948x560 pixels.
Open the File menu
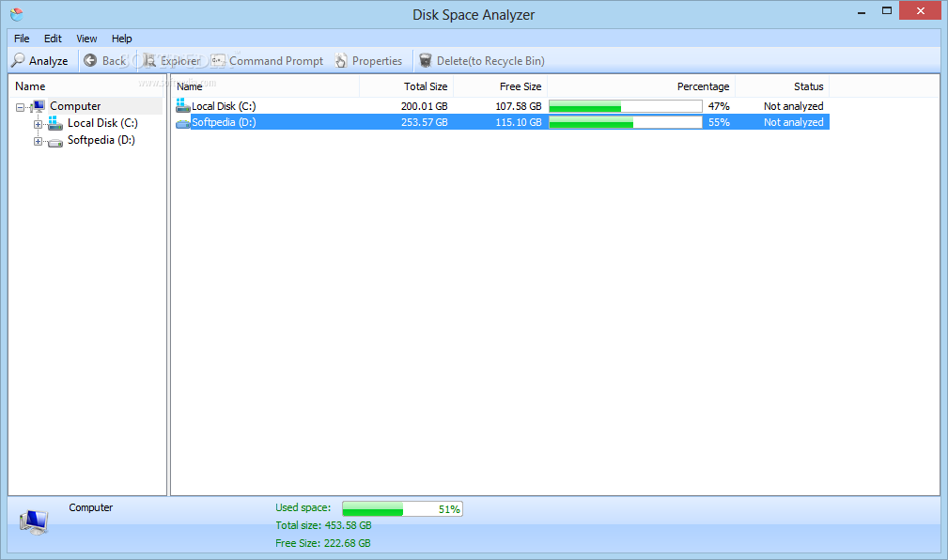(22, 39)
